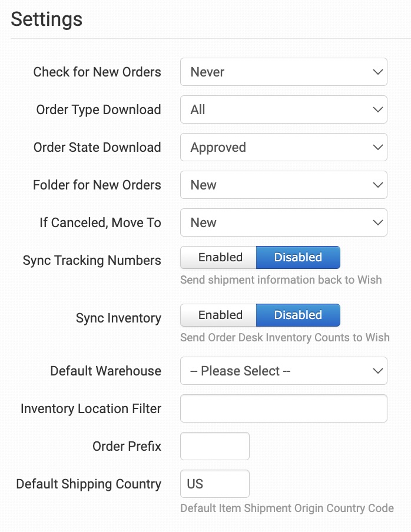Open the Order State Download dropdown
The width and height of the screenshot is (411, 532).
point(283,147)
